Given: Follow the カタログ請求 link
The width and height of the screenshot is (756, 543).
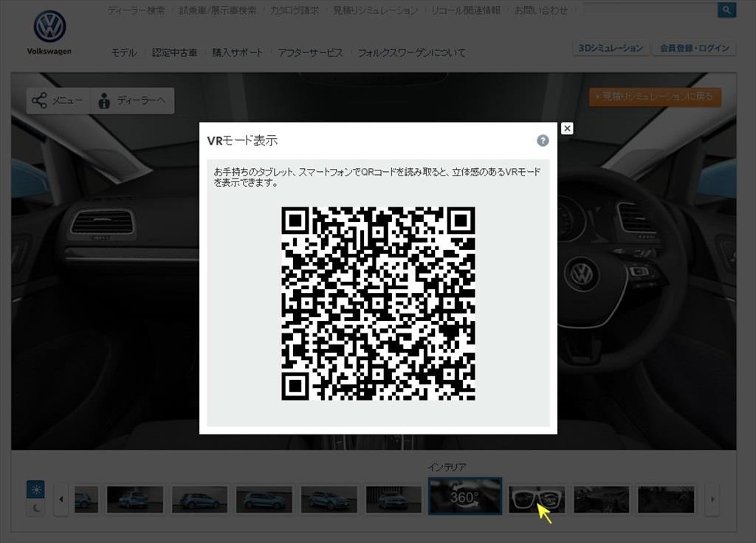Looking at the screenshot, I should coord(295,10).
